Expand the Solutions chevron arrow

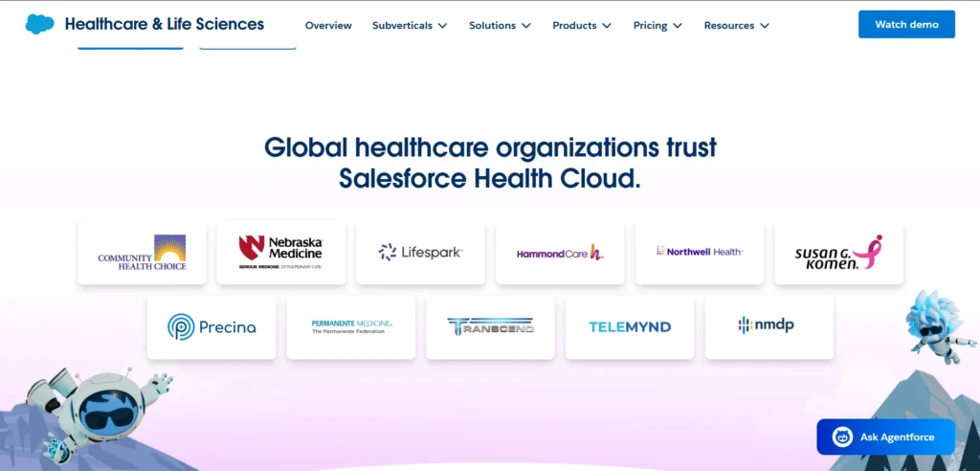(526, 26)
